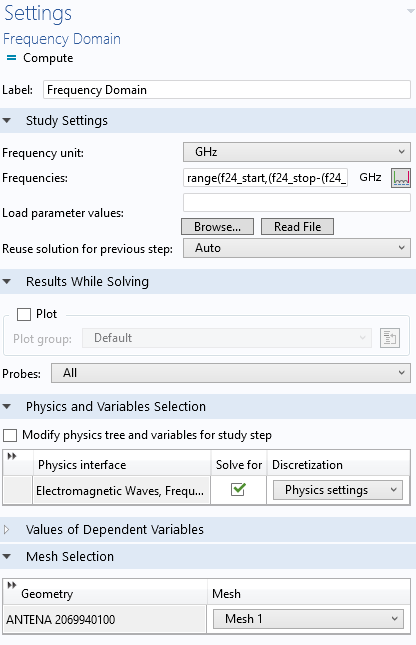Open the Probes All dropdown
Image resolution: width=416 pixels, height=645 pixels.
pos(231,373)
